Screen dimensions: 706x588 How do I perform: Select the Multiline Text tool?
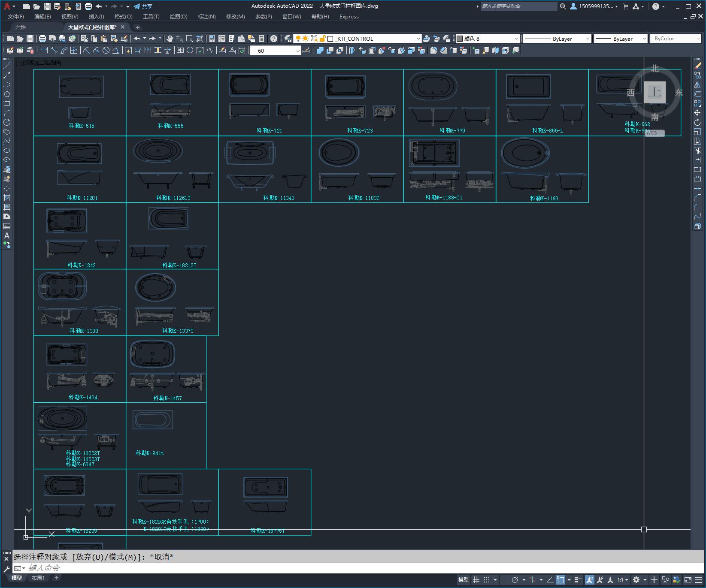click(7, 235)
